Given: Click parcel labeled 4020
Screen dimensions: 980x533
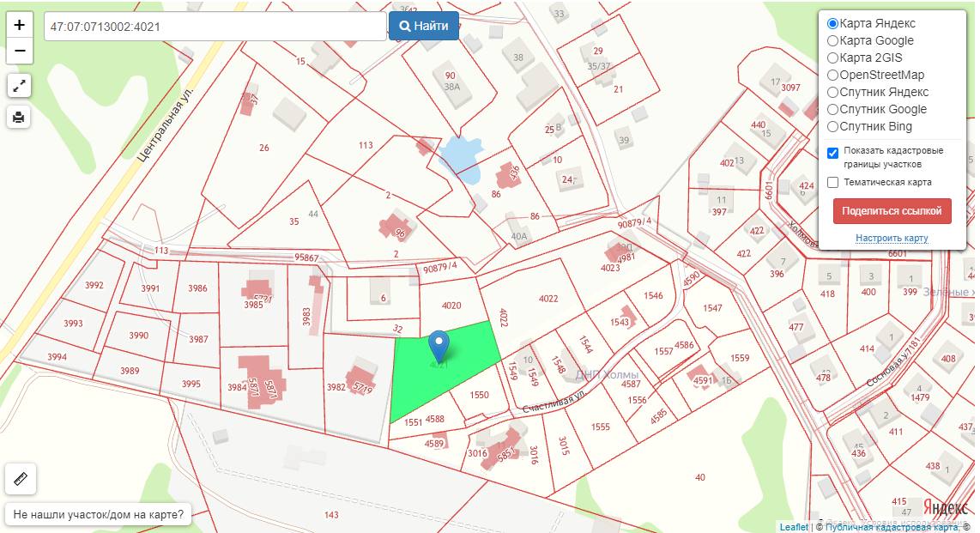Looking at the screenshot, I should pyautogui.click(x=451, y=306).
